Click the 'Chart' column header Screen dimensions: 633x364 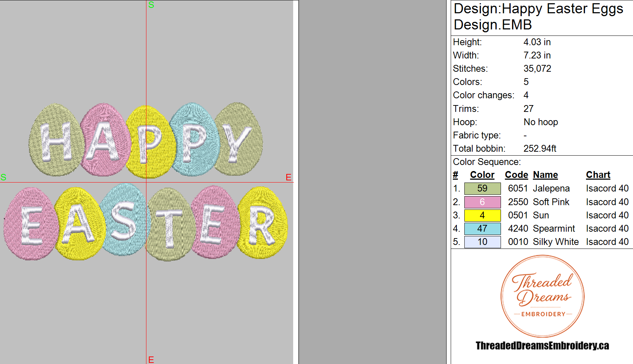click(598, 175)
